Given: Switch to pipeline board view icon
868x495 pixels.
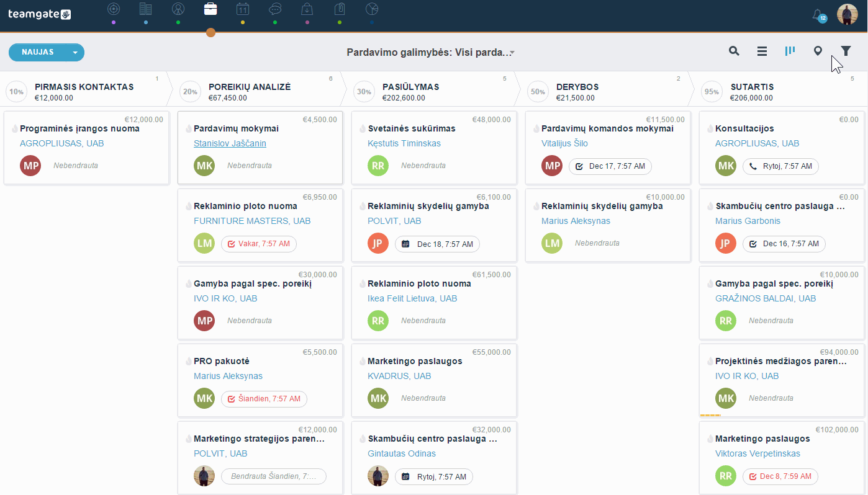Looking at the screenshot, I should click(790, 51).
